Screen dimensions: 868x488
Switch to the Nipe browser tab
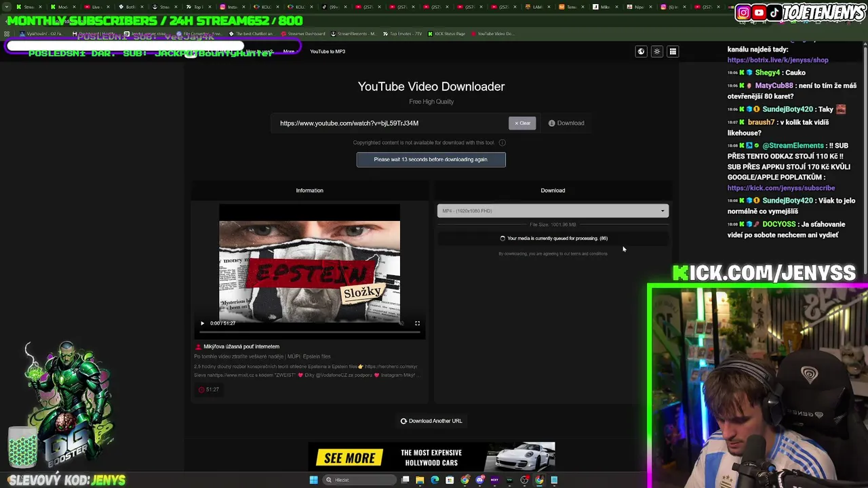[639, 7]
